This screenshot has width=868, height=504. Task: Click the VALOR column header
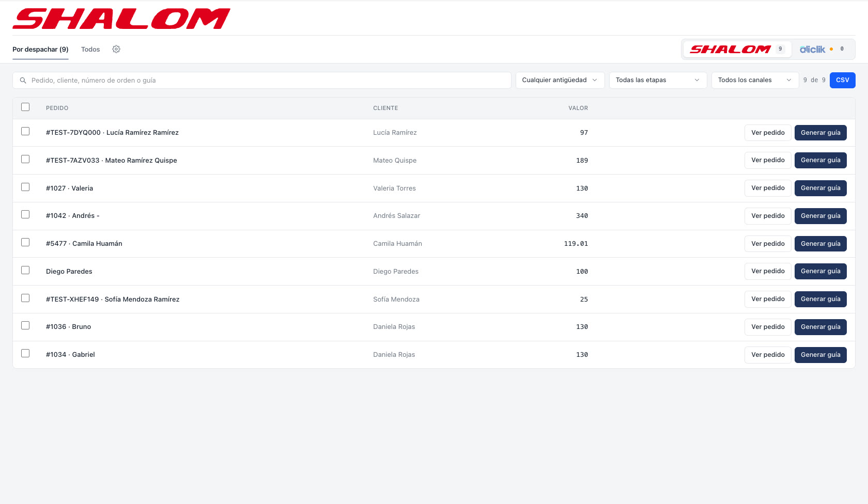(x=578, y=108)
